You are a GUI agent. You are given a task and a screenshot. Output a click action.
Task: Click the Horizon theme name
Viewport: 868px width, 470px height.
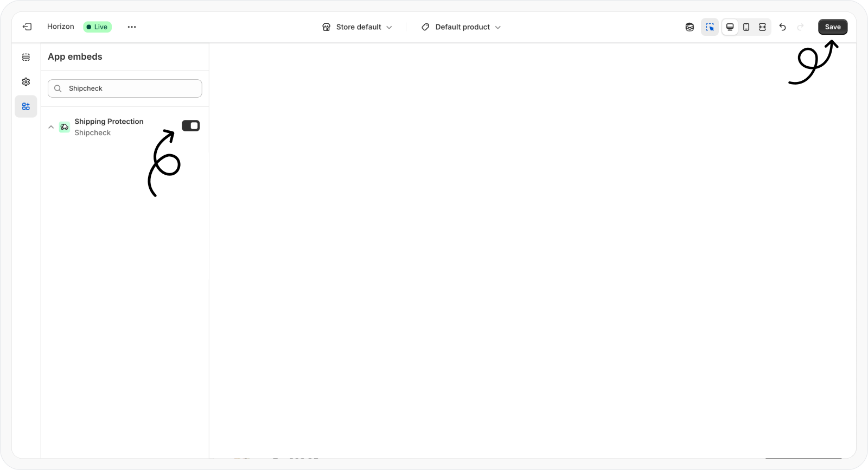pyautogui.click(x=61, y=27)
